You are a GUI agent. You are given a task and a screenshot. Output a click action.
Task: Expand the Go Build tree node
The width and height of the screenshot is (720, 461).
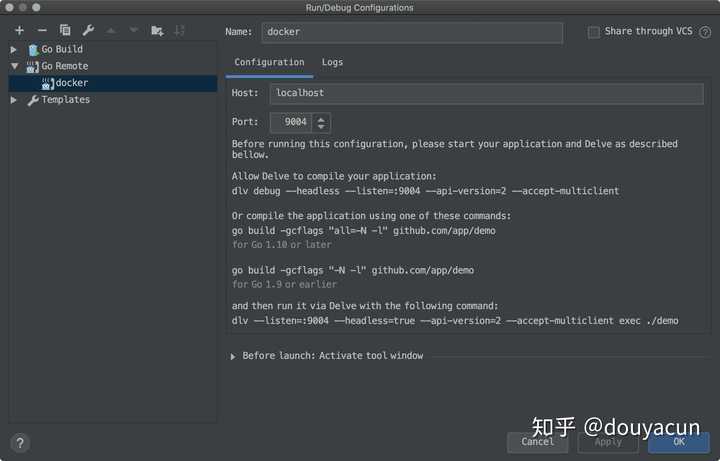point(14,50)
